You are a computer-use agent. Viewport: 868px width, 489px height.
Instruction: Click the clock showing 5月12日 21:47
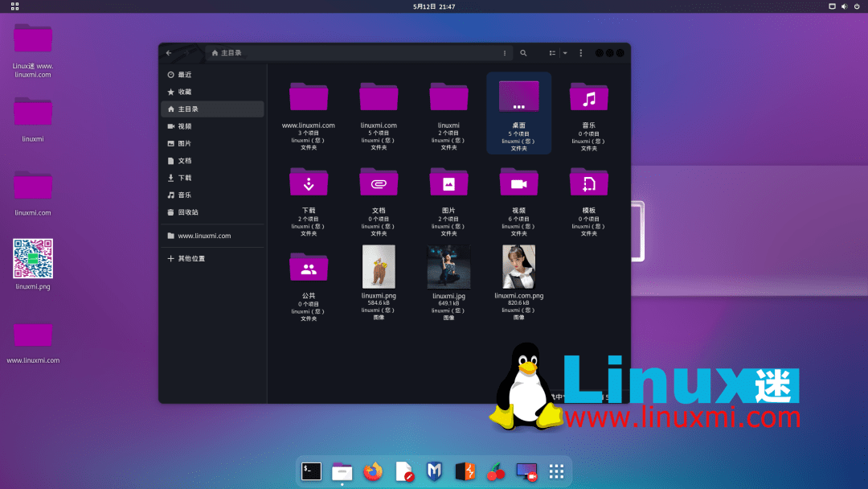click(x=434, y=6)
